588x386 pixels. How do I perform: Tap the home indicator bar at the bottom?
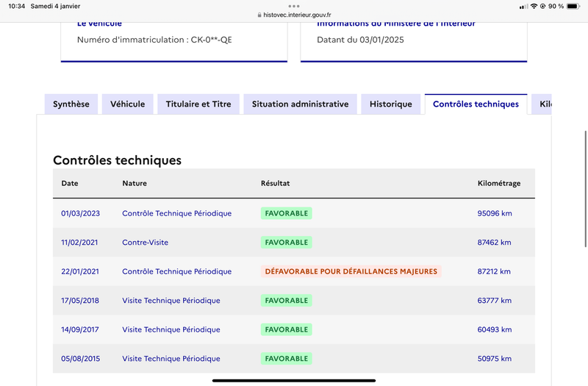pos(294,380)
